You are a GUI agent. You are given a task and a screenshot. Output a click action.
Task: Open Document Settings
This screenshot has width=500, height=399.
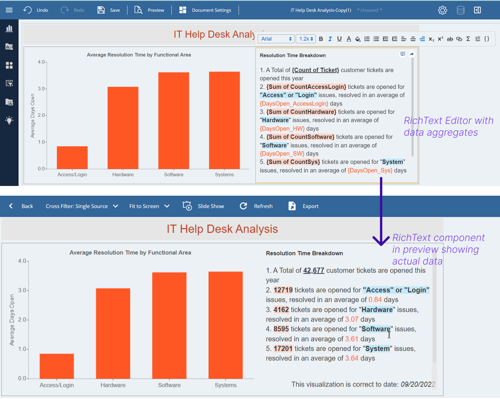coord(205,10)
